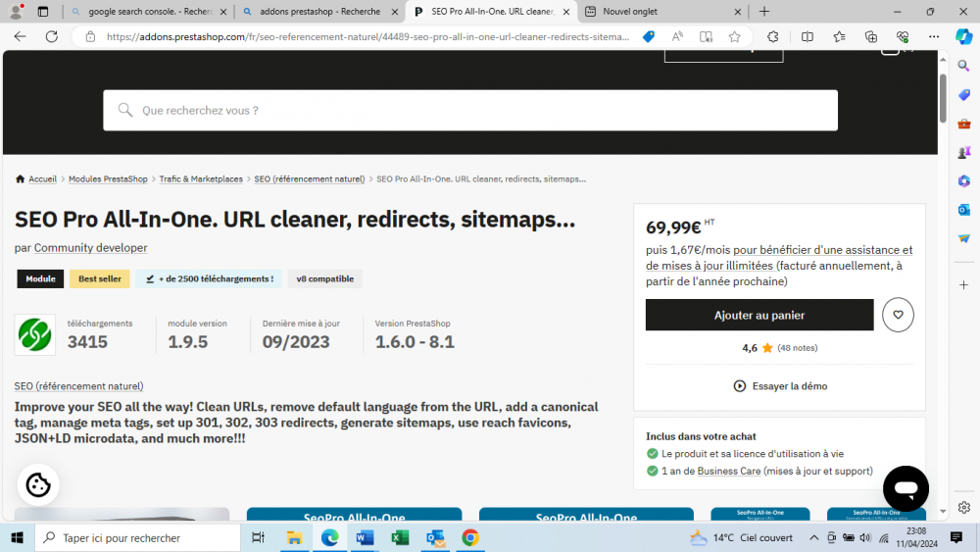
Task: Open Copilot icon in top right
Action: click(963, 37)
